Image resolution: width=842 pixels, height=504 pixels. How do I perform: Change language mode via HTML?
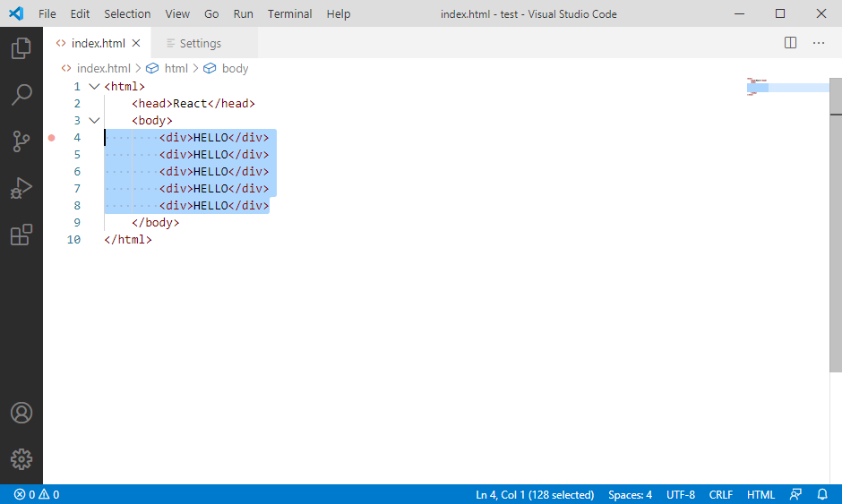pos(760,494)
